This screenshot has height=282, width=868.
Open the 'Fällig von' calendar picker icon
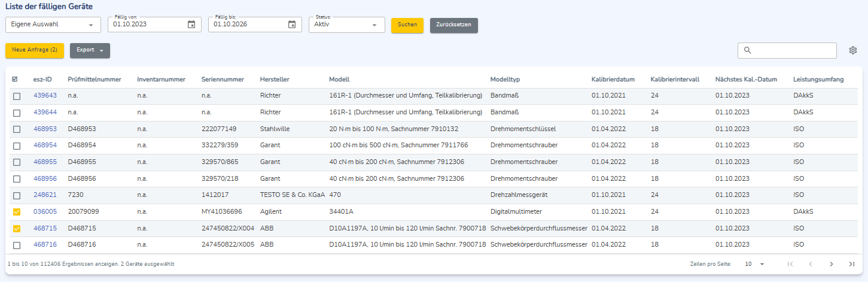coord(191,25)
